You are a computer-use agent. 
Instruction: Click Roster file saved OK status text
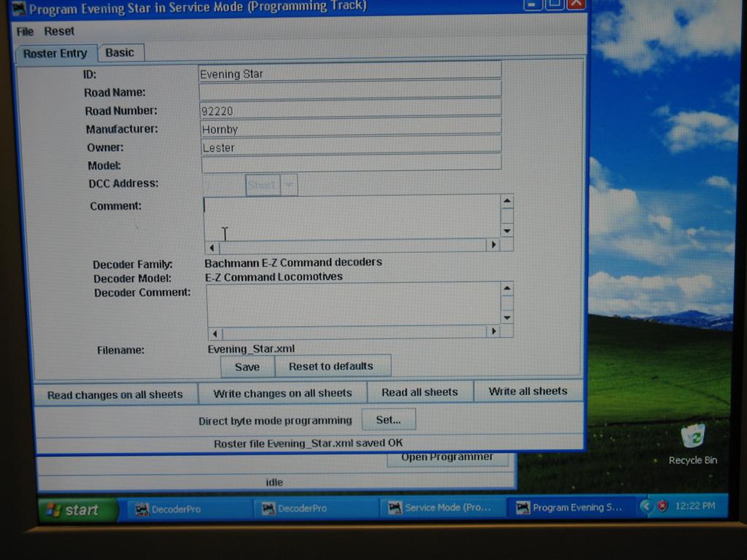pyautogui.click(x=309, y=443)
